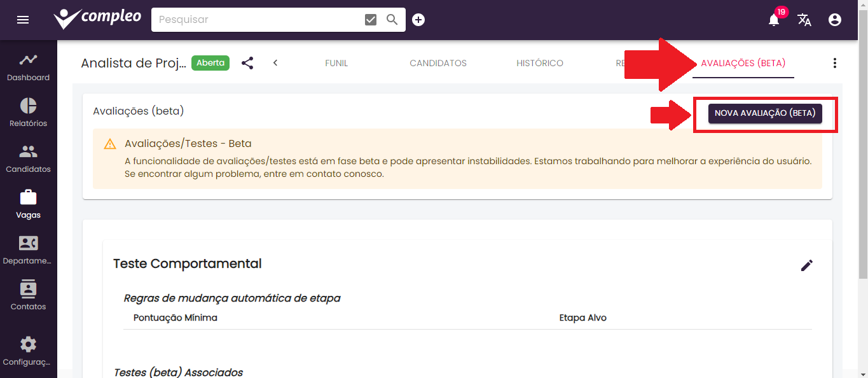868x378 pixels.
Task: Share the job using the share icon
Action: pyautogui.click(x=247, y=63)
